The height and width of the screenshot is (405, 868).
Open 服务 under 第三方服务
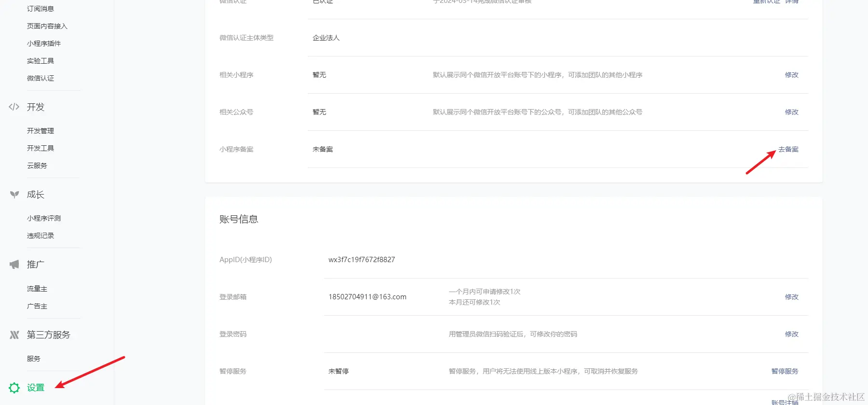(34, 359)
